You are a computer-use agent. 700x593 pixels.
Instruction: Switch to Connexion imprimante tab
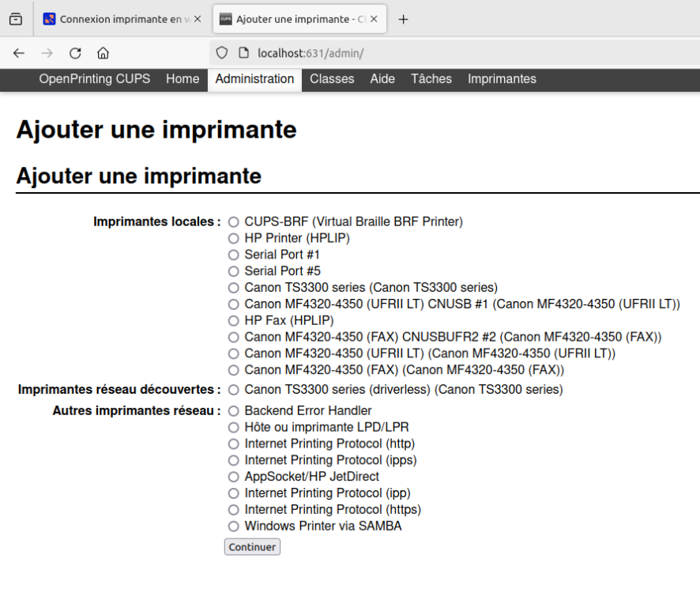[119, 19]
